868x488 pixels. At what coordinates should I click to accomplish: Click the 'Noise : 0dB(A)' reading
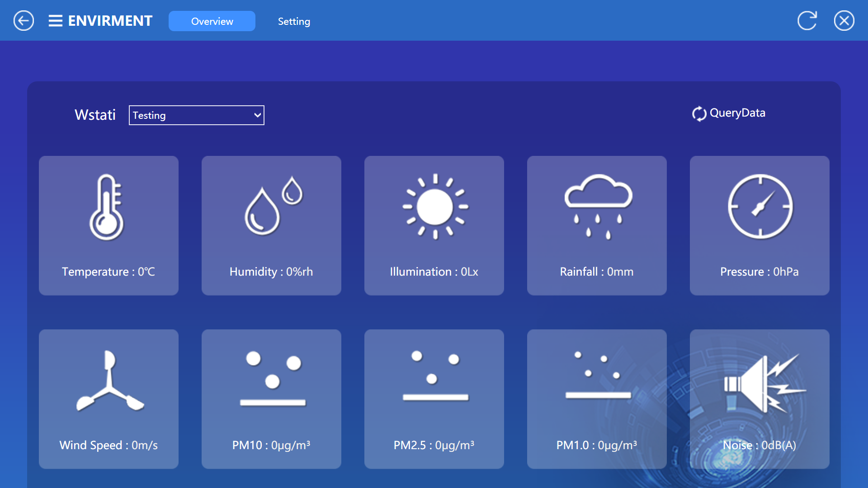[759, 445]
